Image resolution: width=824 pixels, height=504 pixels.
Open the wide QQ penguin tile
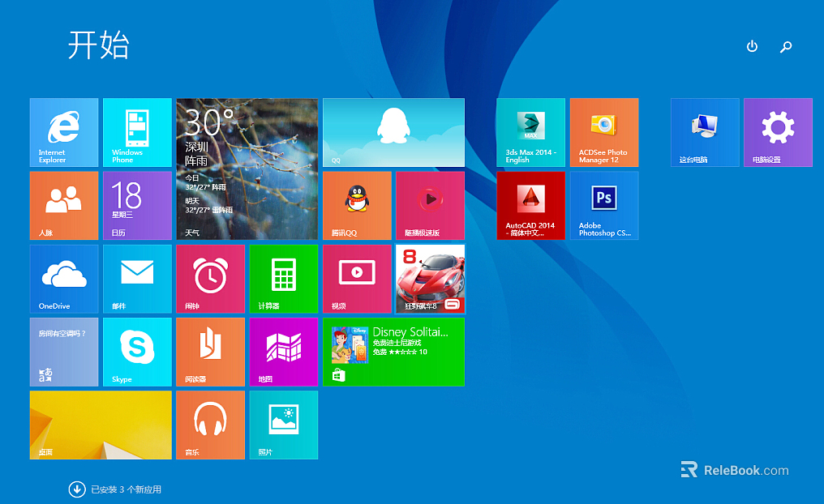[393, 132]
